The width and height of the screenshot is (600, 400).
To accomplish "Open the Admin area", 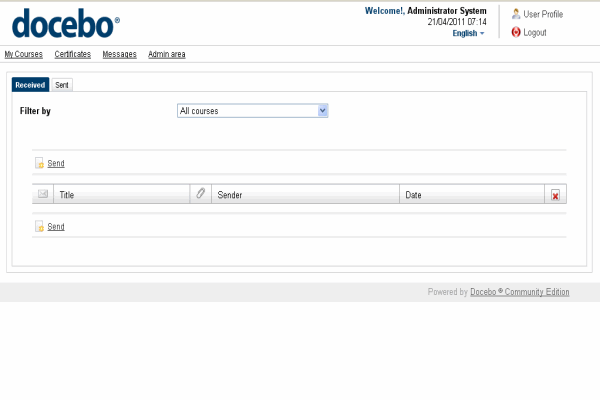I will (x=166, y=54).
